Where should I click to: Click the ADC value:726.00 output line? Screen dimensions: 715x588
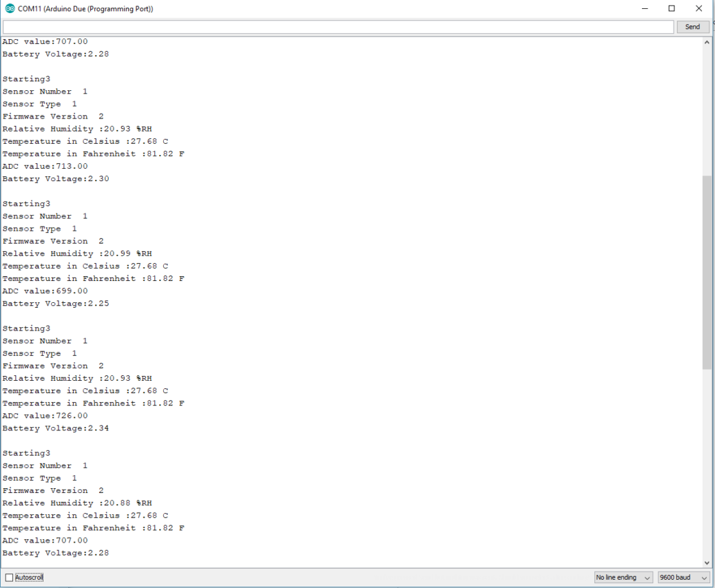tap(45, 416)
